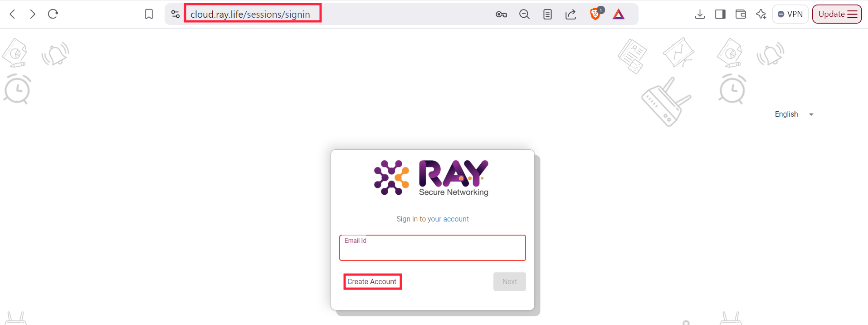Share this page icon
868x325 pixels.
[571, 15]
